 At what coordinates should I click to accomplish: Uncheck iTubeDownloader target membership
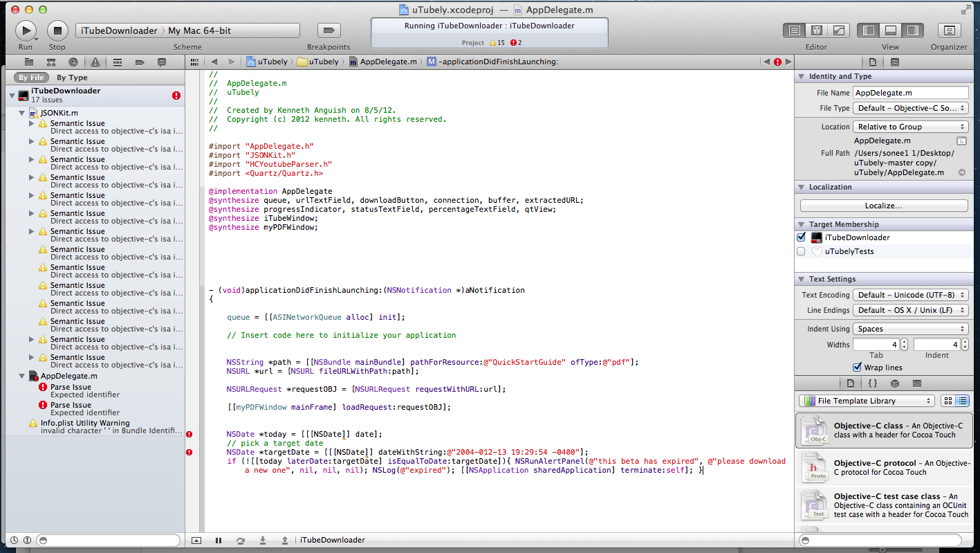click(802, 237)
